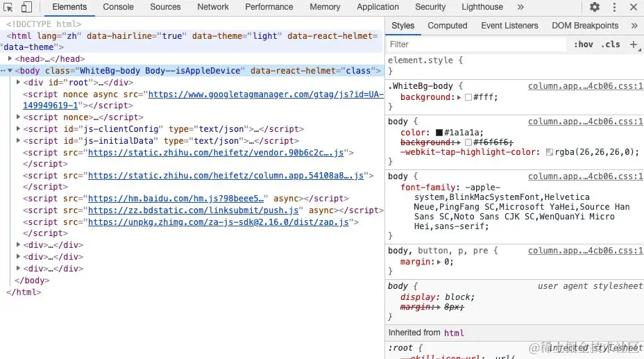
Task: Switch to the Console tab
Action: (x=118, y=7)
